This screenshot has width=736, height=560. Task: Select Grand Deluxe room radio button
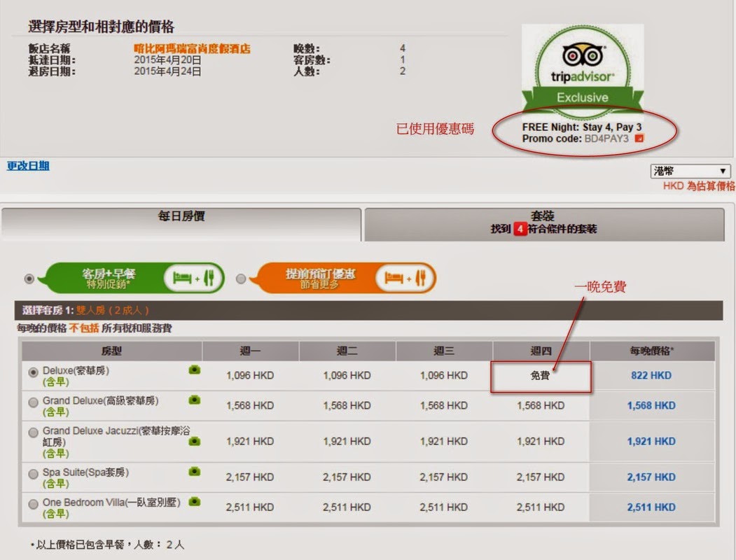click(x=33, y=402)
